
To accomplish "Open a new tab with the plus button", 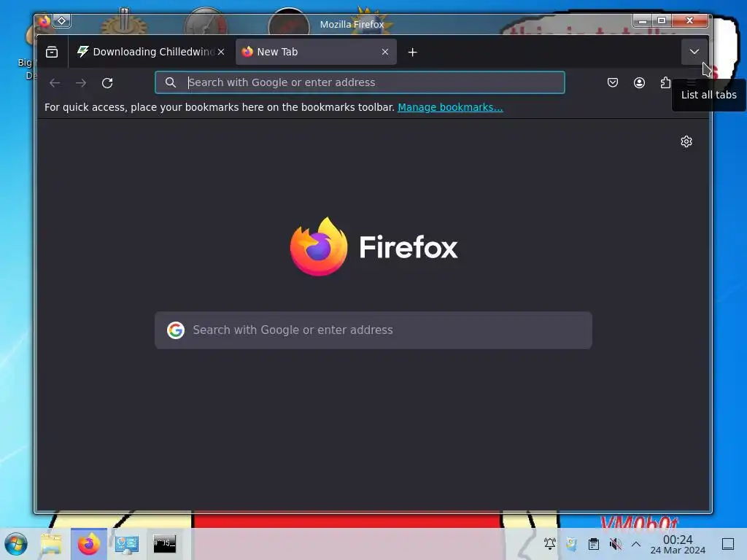I will click(413, 52).
